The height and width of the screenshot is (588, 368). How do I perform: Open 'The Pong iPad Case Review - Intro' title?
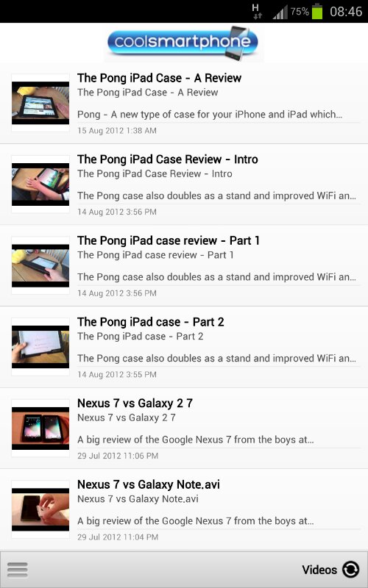pos(168,159)
